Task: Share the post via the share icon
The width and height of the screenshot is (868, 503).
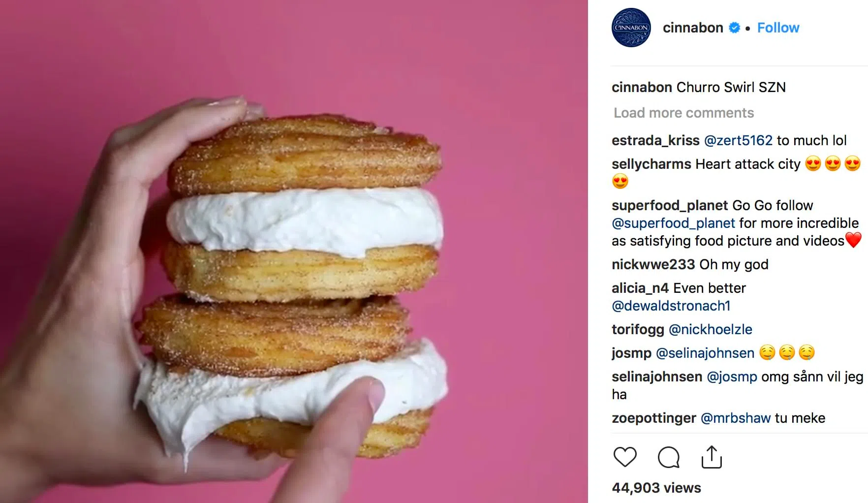Action: coord(712,457)
